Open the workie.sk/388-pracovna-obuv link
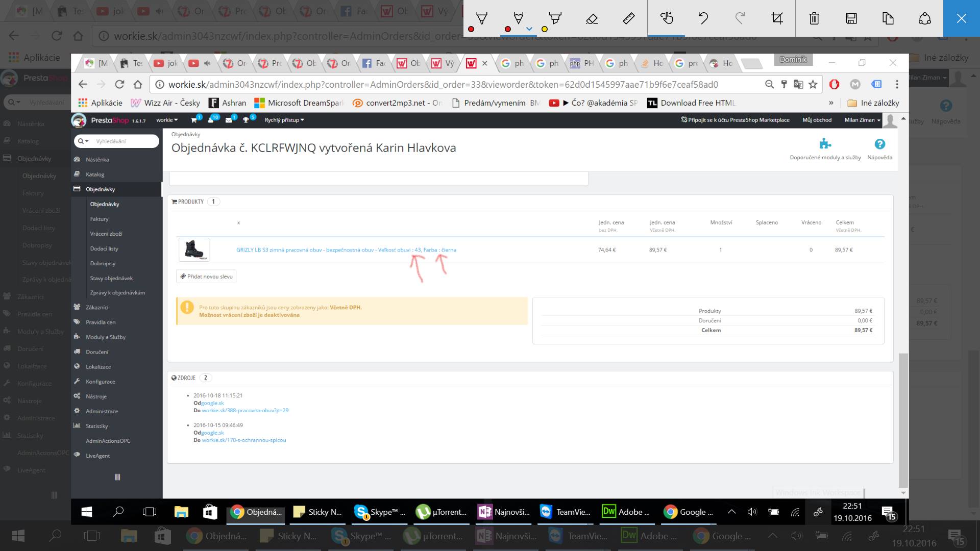 coord(245,410)
